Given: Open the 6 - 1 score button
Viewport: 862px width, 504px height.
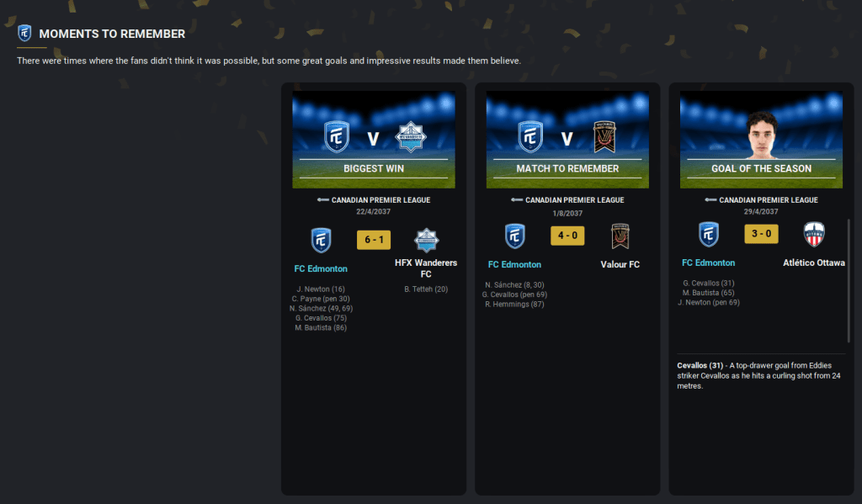Looking at the screenshot, I should click(x=374, y=240).
